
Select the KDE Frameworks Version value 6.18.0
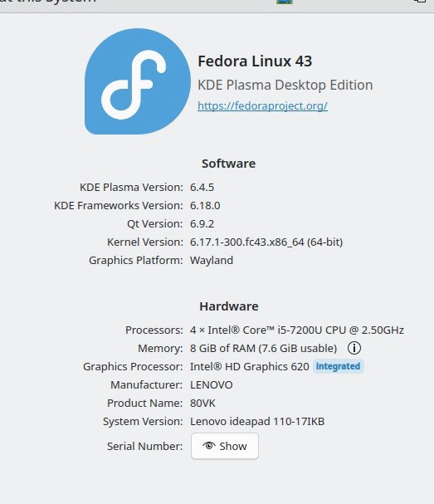click(x=205, y=205)
